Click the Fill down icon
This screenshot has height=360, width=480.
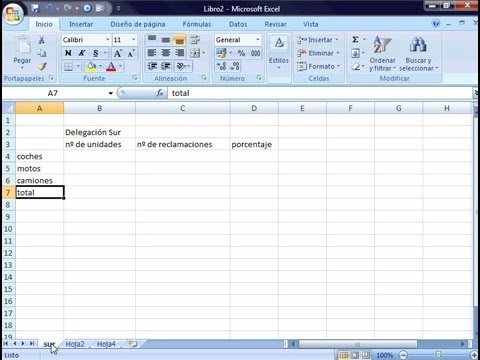[x=355, y=53]
